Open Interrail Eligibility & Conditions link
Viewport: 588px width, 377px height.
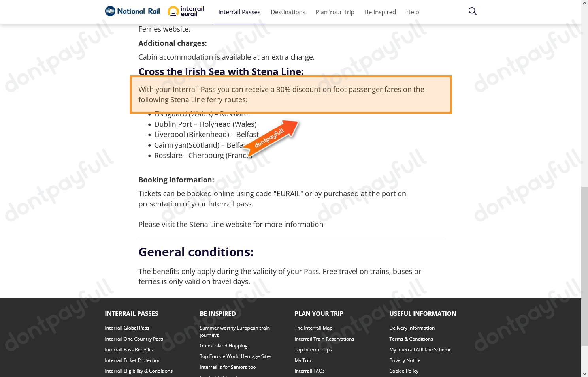(139, 371)
